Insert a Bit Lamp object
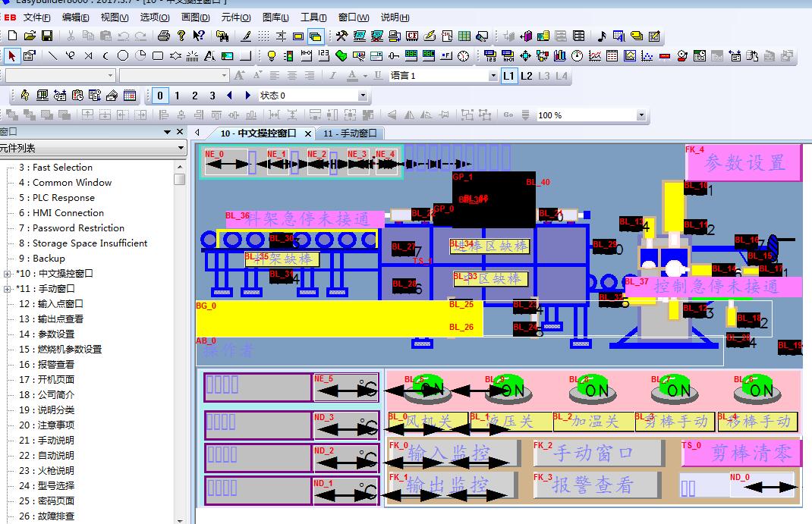This screenshot has width=812, height=524. [271, 55]
